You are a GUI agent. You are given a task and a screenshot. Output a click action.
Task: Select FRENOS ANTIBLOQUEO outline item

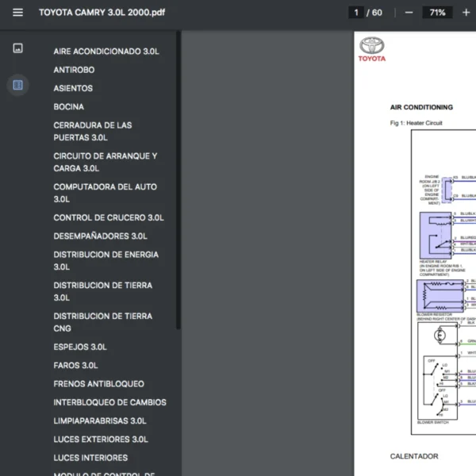click(98, 384)
